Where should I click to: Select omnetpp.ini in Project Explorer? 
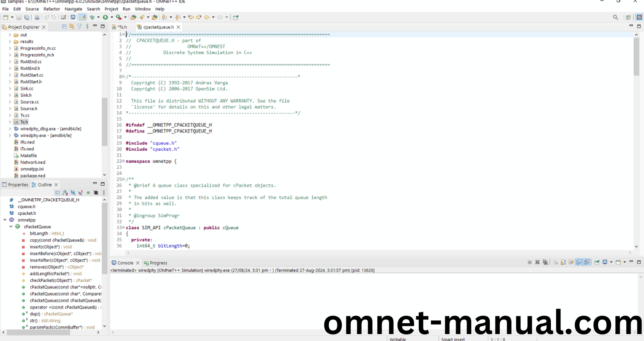(x=32, y=169)
